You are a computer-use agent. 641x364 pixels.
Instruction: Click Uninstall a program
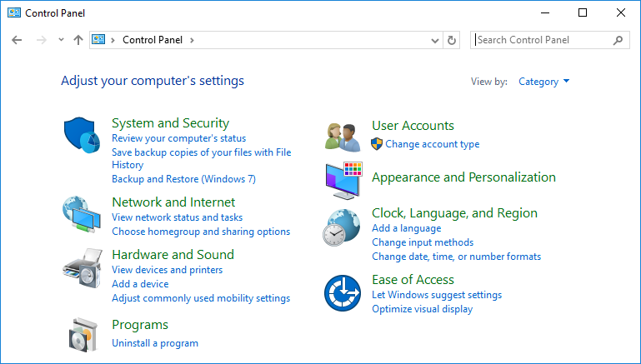coord(155,343)
